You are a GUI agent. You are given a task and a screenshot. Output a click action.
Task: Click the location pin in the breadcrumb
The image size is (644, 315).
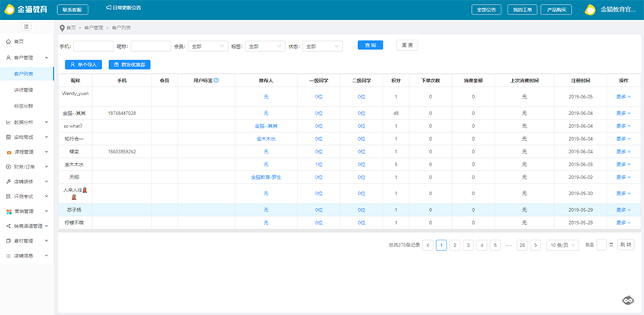(x=62, y=28)
